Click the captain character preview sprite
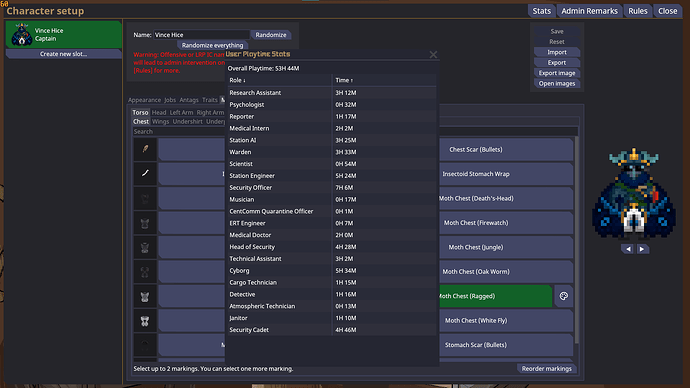 pyautogui.click(x=634, y=193)
